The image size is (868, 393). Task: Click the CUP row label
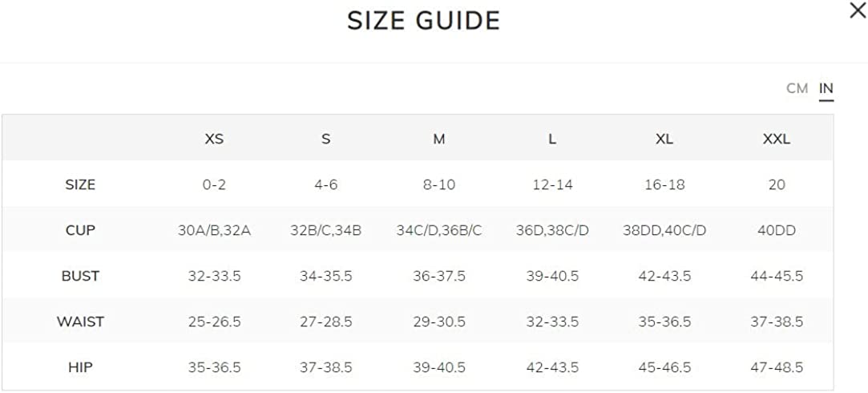[80, 230]
